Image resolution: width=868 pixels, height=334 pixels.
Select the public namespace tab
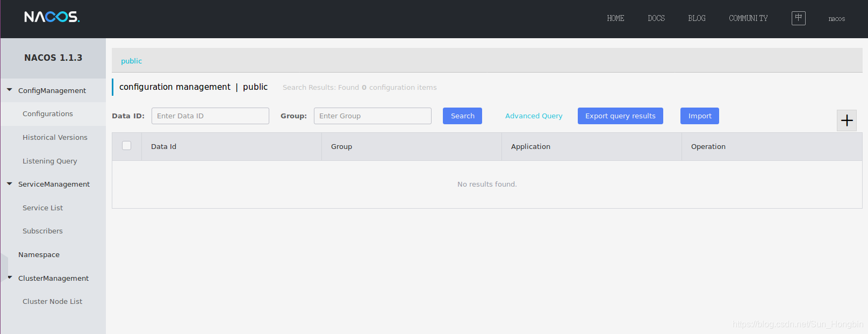[132, 61]
